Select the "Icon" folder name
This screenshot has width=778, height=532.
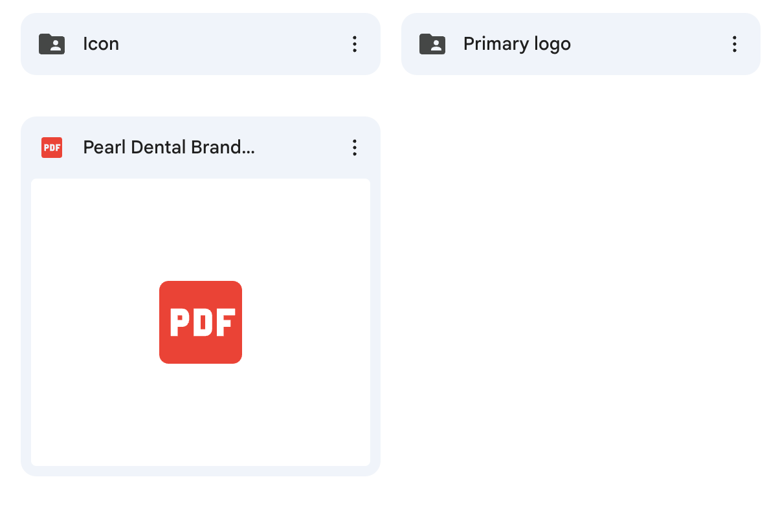(x=101, y=44)
